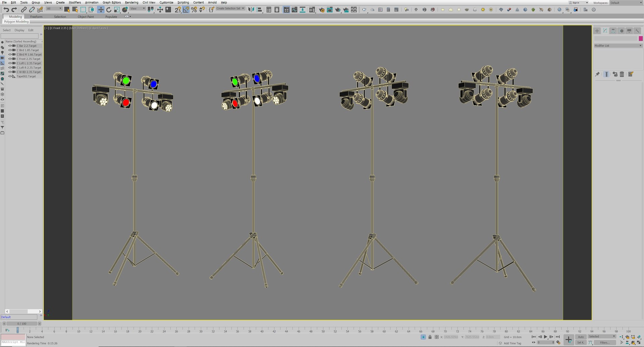Open the Modifiers menu
644x347 pixels.
[75, 2]
